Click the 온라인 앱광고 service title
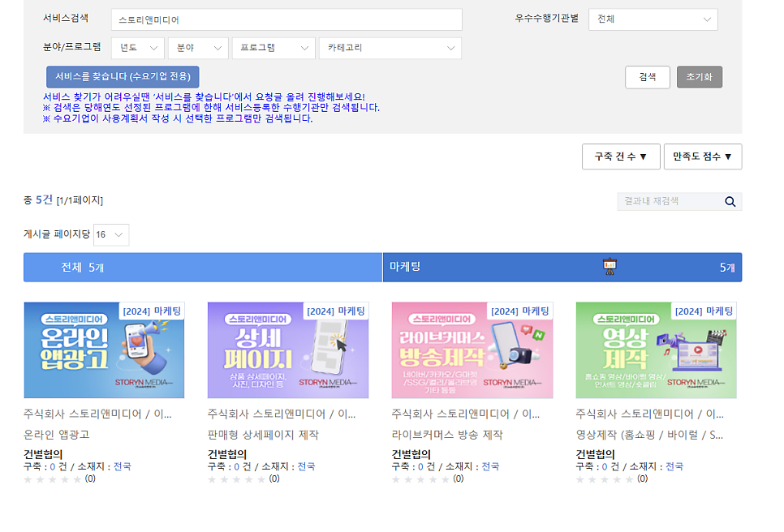784x532 pixels. (x=57, y=435)
